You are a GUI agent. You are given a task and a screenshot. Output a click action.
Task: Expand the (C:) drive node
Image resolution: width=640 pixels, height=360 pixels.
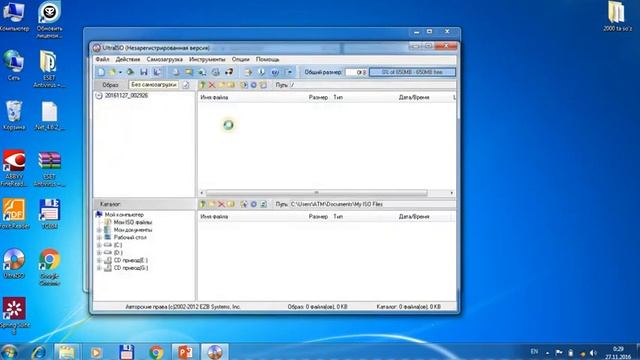99,245
